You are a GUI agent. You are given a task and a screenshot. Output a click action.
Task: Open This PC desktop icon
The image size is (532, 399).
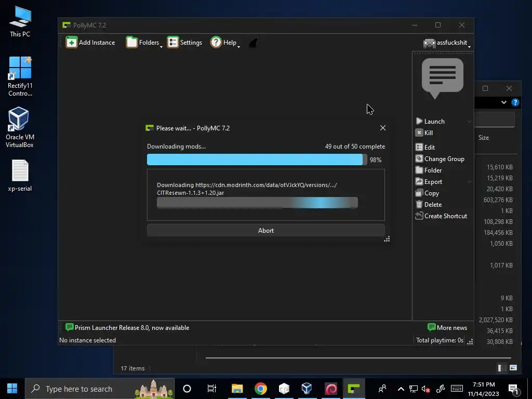(x=20, y=22)
